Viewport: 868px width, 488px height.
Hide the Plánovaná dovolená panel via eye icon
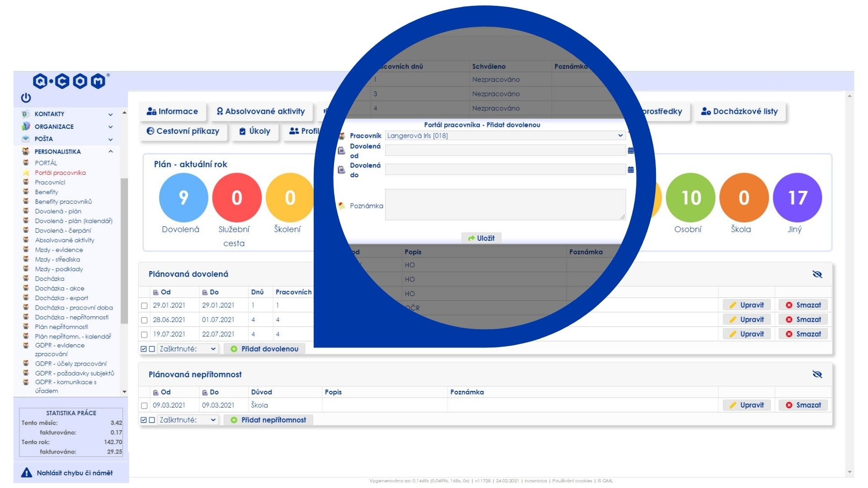coord(817,274)
